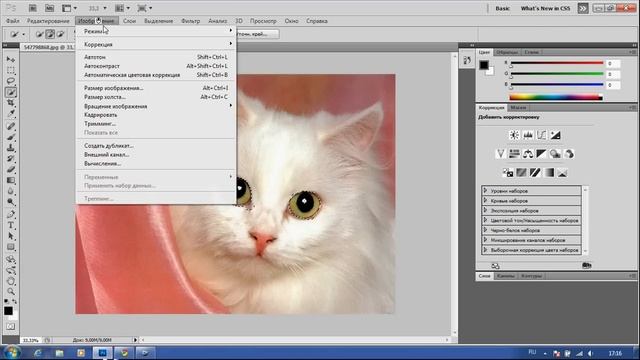
Task: Add a Vibrance adjustment
Action: 500,154
